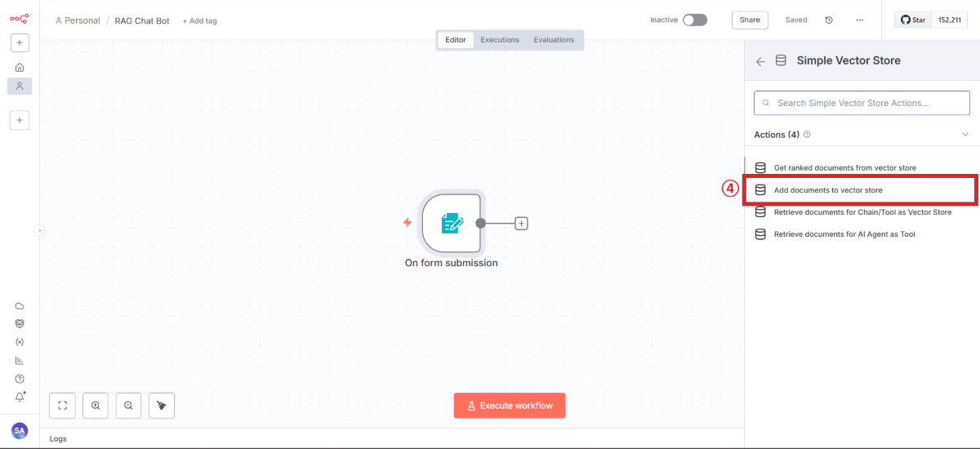Click fit view to screen icon
Viewport: 980px width, 449px height.
[63, 406]
